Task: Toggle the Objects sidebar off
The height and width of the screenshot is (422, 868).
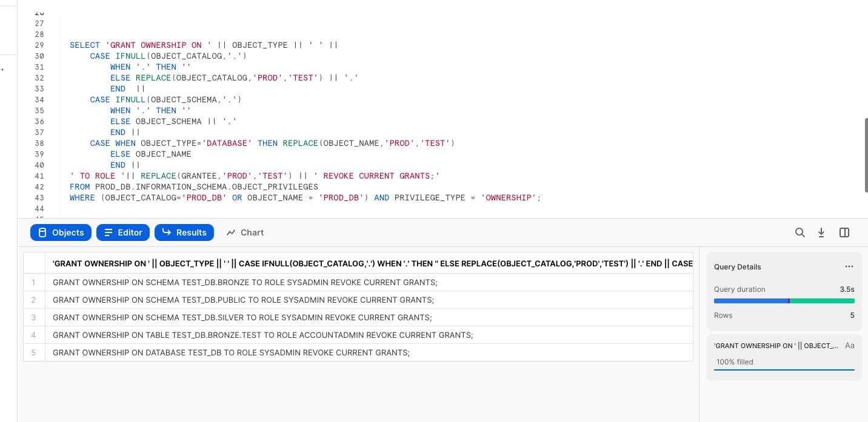Action: point(61,232)
